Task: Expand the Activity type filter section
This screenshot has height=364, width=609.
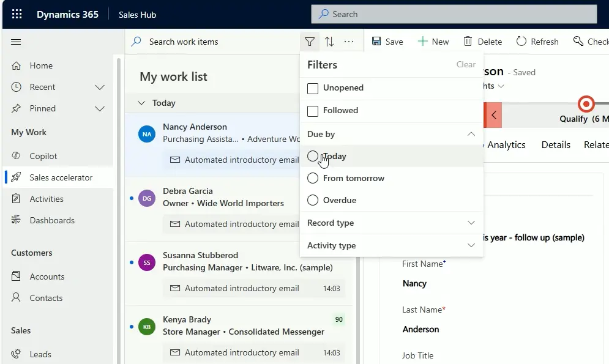Action: pos(471,245)
